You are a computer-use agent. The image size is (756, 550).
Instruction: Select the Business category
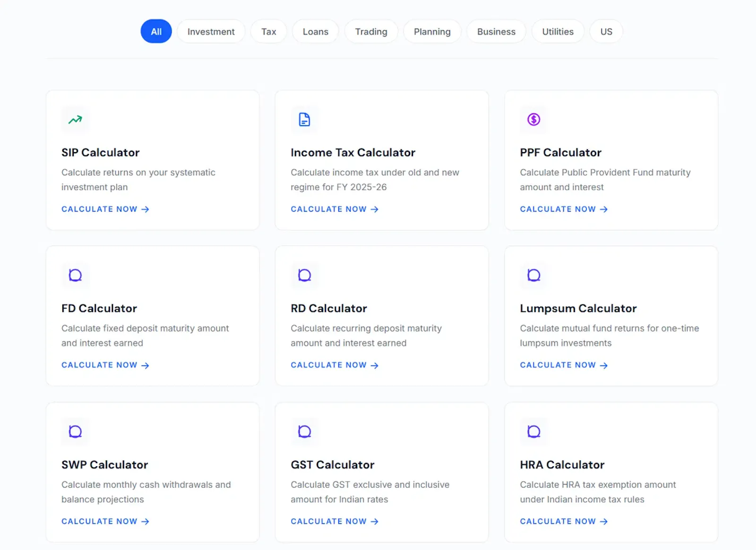point(496,32)
